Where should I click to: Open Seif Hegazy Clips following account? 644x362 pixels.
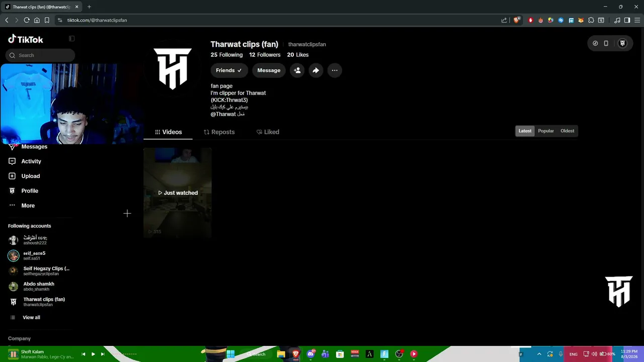click(39, 271)
